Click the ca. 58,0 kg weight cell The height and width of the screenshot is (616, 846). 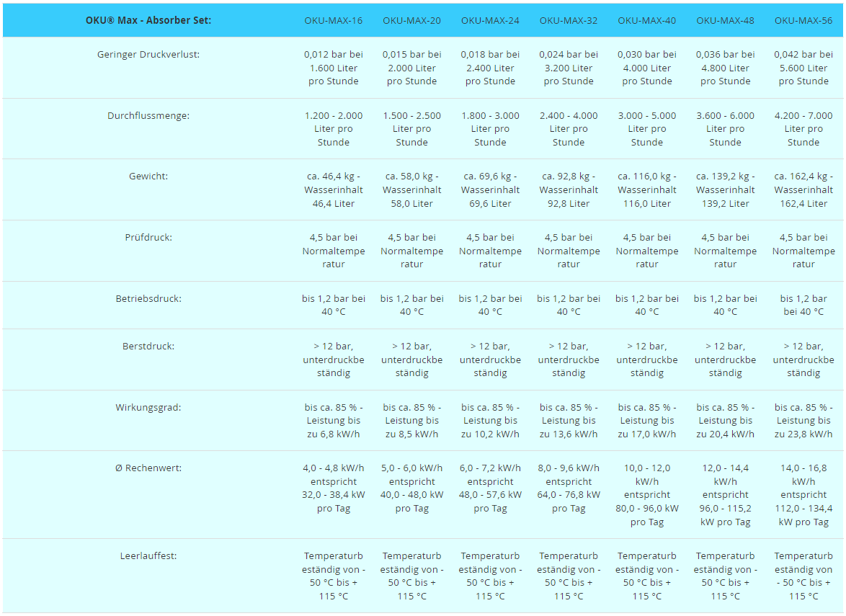[x=411, y=190]
